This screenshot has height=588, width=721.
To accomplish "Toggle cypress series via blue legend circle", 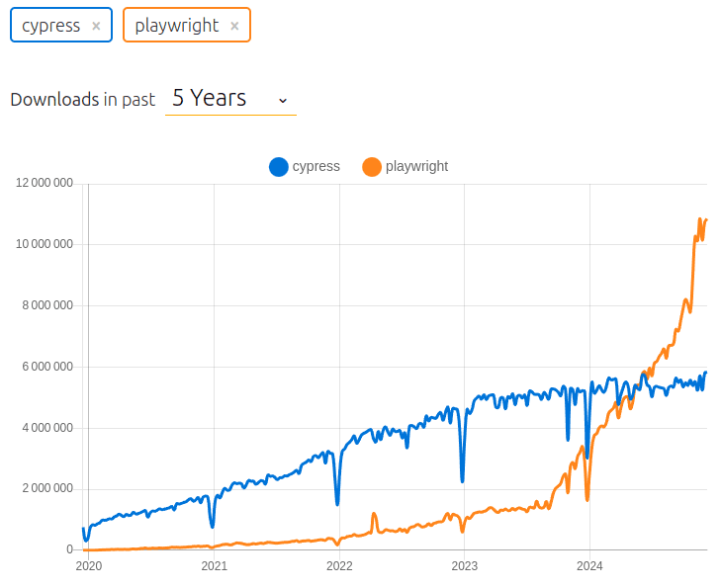I will coord(279,167).
